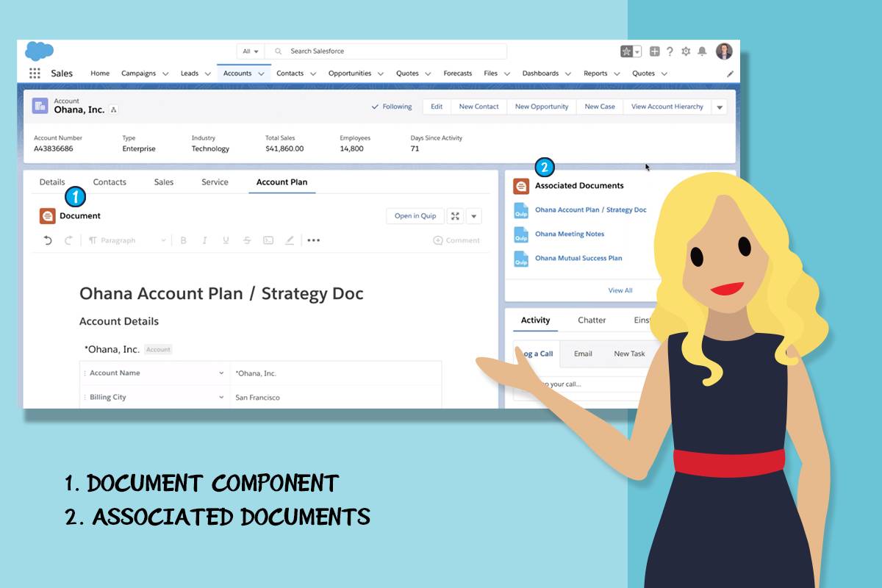Click the San Francisco billing city cell
This screenshot has width=882, height=588.
336,398
